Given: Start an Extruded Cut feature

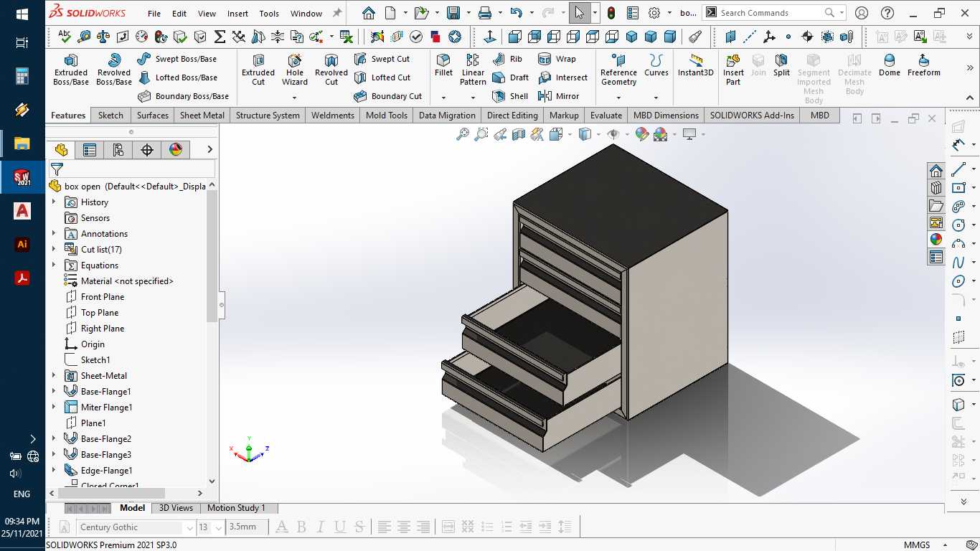Looking at the screenshot, I should pyautogui.click(x=258, y=69).
